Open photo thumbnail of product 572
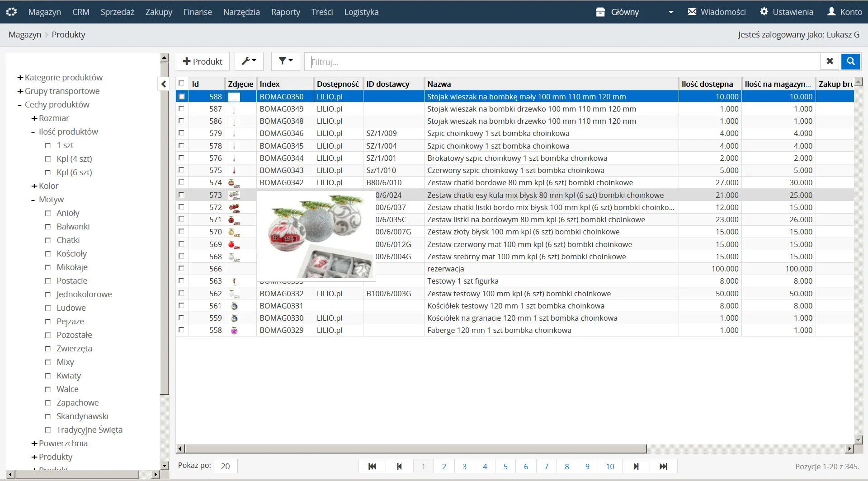Viewport: 868px width, 481px height. point(234,208)
